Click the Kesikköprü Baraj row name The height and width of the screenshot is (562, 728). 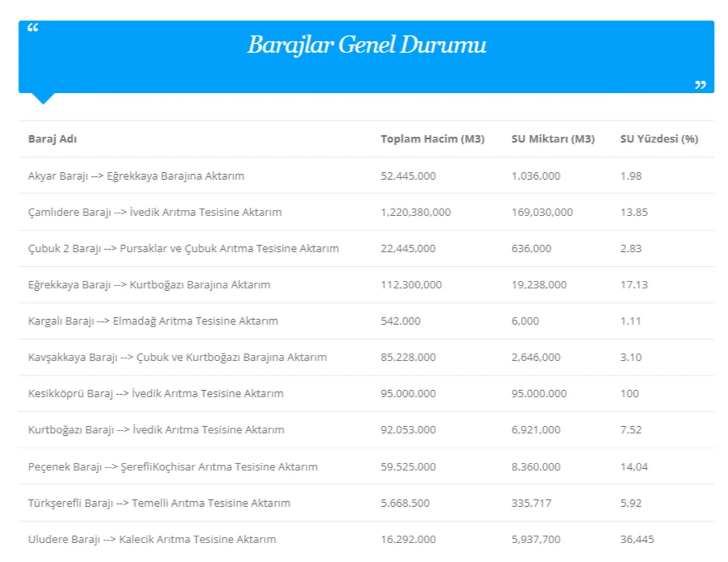click(x=155, y=394)
